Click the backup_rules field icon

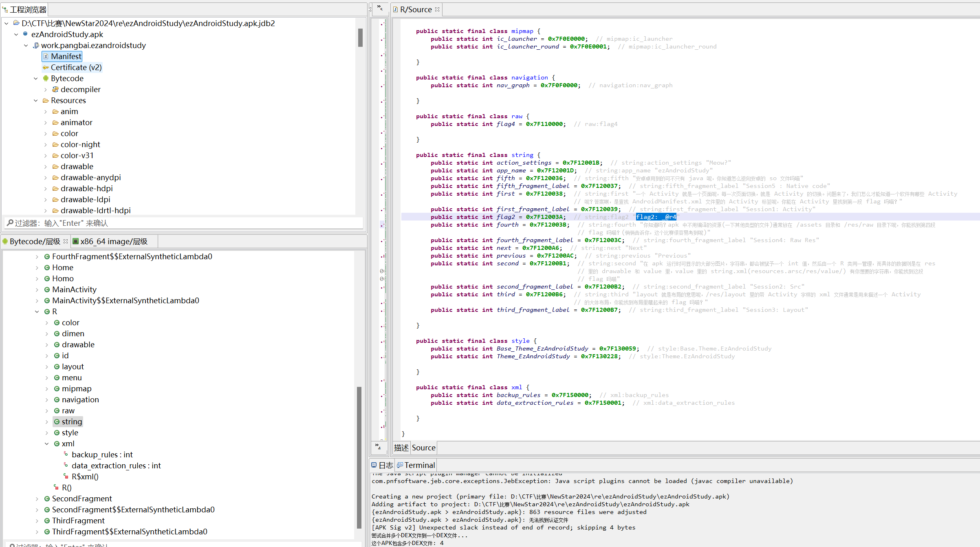[x=66, y=454]
